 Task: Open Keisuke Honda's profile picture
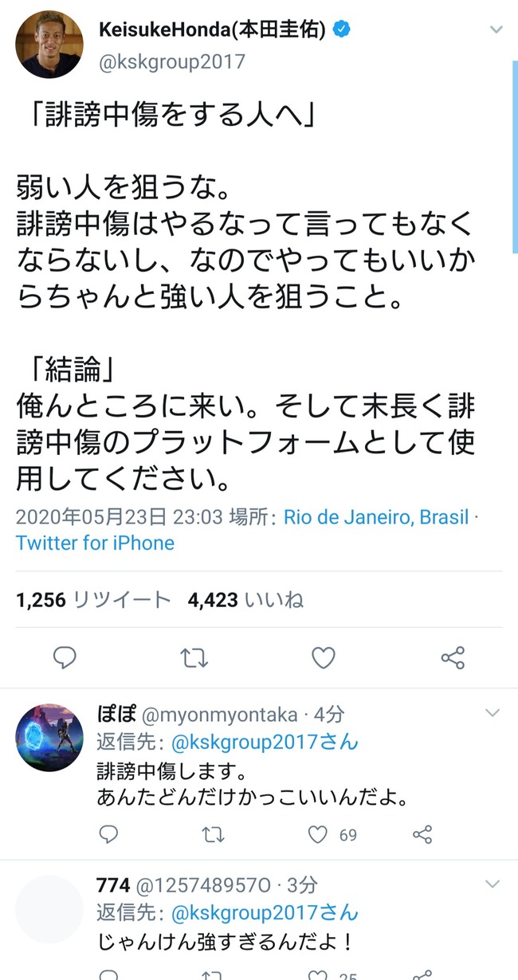tap(49, 44)
